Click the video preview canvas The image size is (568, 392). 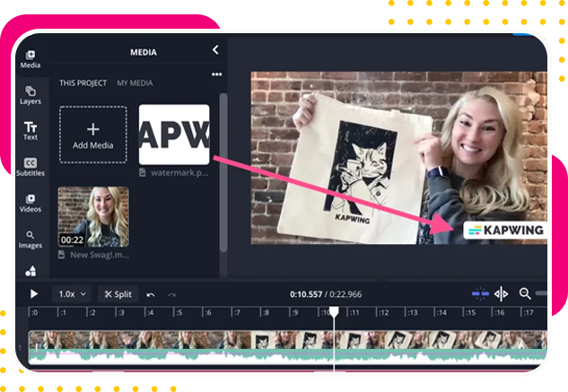click(x=398, y=158)
